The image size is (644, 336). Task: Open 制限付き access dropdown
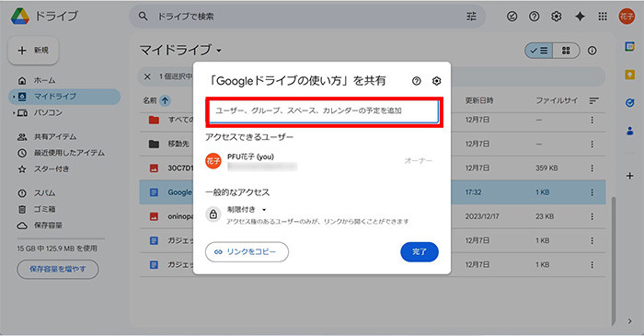click(247, 210)
